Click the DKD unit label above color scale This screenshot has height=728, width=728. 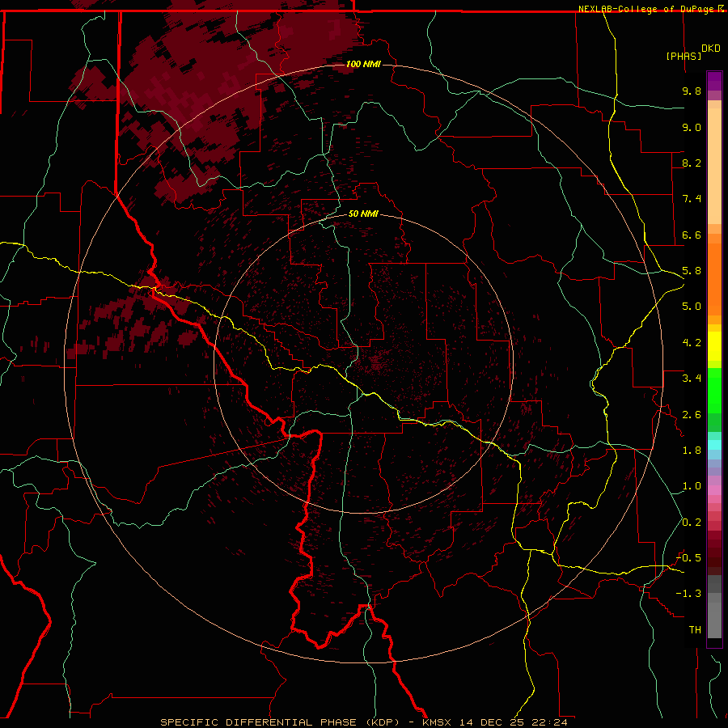(x=711, y=49)
